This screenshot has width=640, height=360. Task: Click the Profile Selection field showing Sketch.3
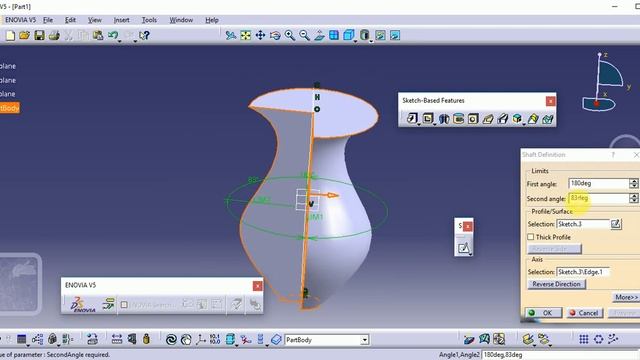[x=583, y=224]
